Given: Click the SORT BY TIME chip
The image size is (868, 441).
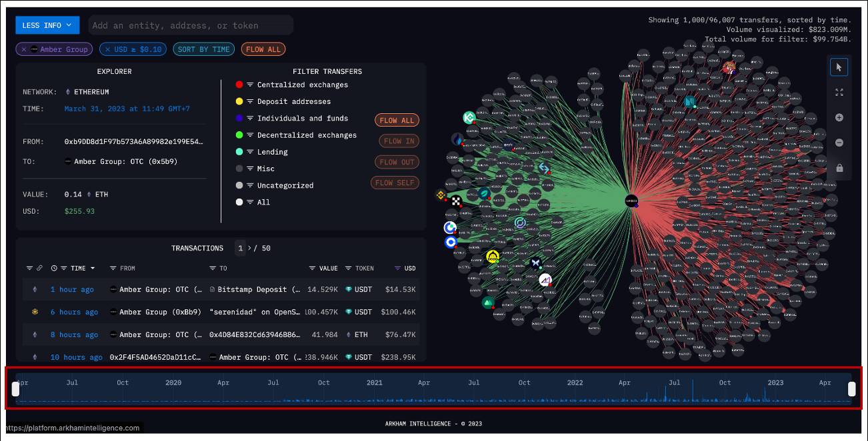Looking at the screenshot, I should pos(203,49).
